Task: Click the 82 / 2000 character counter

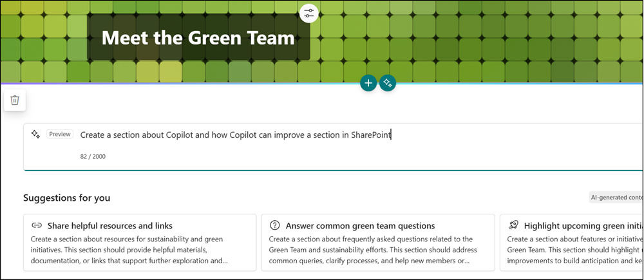Action: click(93, 156)
